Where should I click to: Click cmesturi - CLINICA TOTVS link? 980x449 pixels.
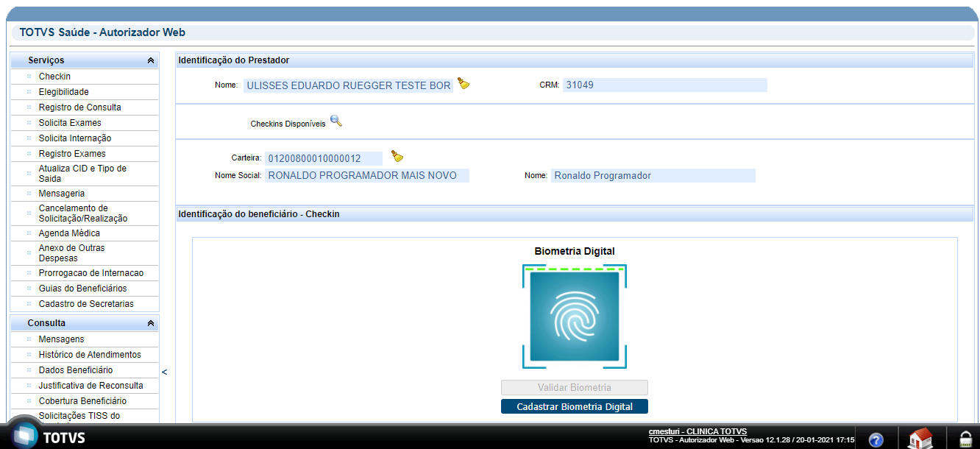697,431
